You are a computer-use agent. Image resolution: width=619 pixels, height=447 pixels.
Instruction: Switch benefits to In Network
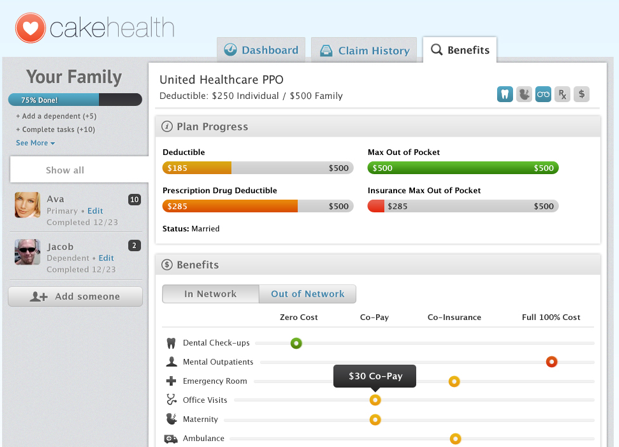[210, 294]
